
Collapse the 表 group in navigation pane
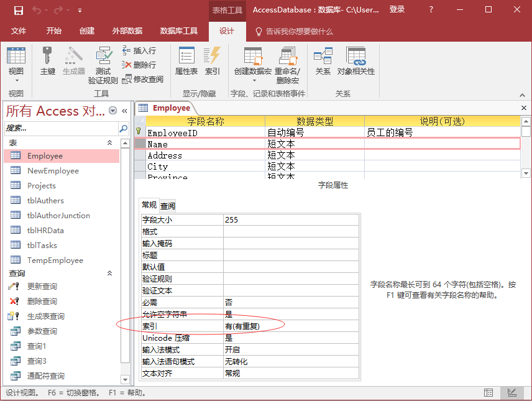[x=110, y=143]
